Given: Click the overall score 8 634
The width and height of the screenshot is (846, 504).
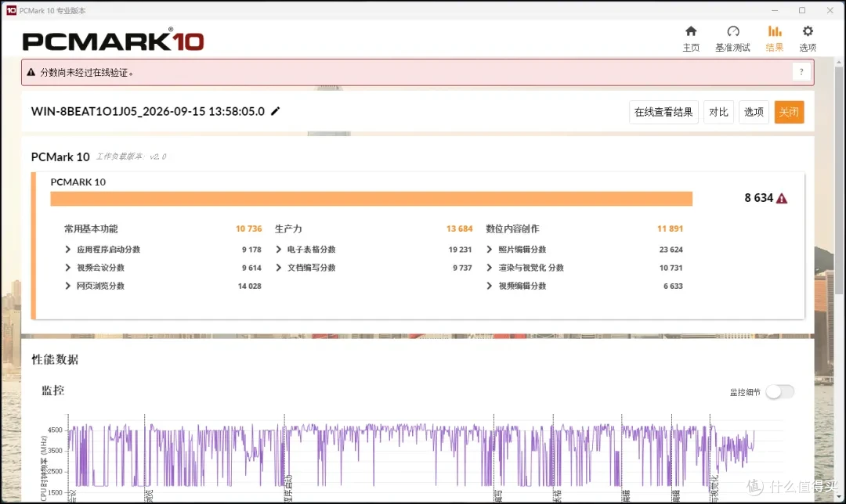Looking at the screenshot, I should tap(758, 198).
